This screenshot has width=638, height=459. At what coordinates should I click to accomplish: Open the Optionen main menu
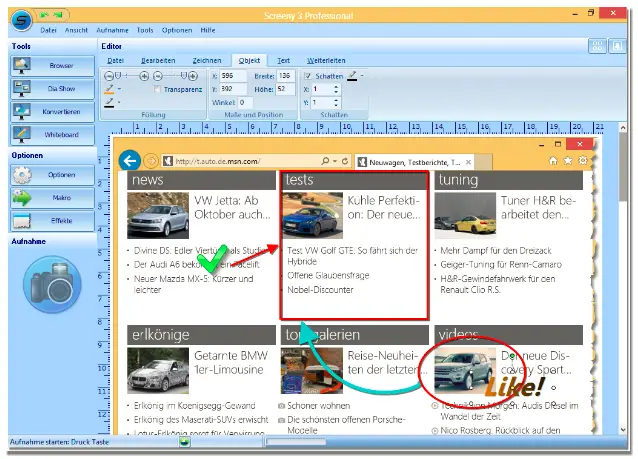(x=177, y=30)
